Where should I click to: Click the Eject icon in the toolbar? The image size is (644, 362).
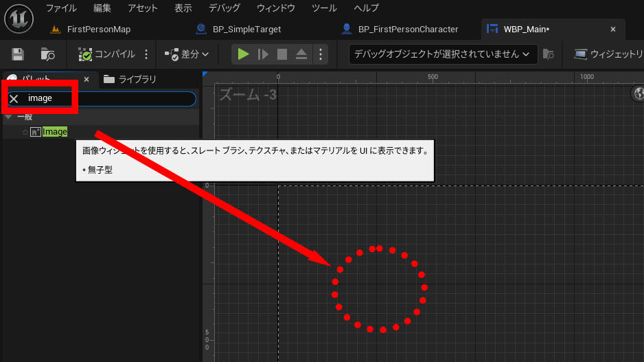click(x=301, y=54)
